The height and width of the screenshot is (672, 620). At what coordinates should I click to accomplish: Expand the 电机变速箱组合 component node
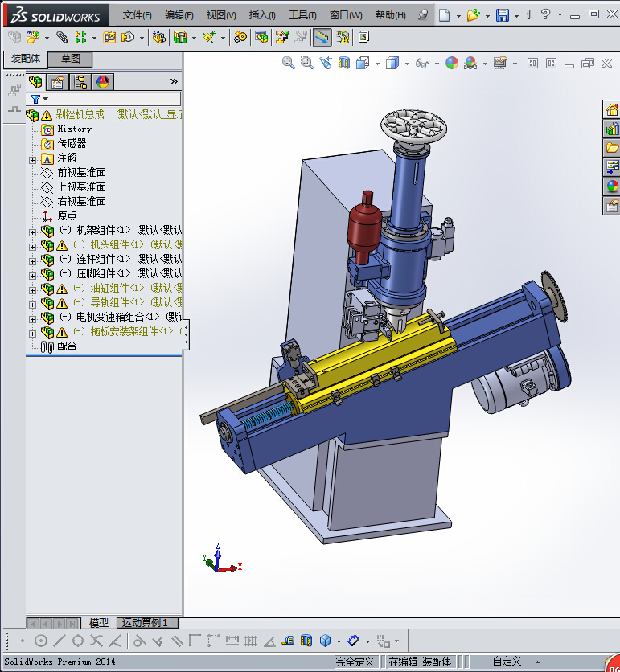[x=33, y=318]
